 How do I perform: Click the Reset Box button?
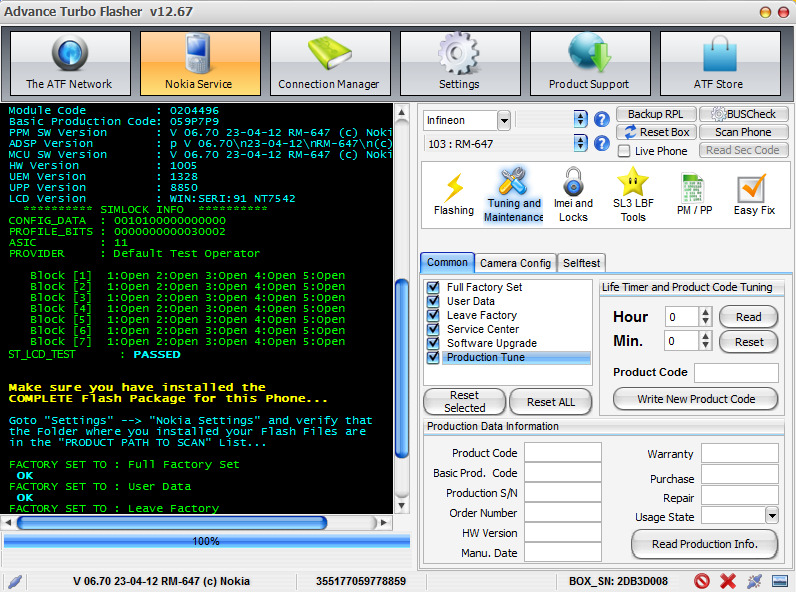656,132
